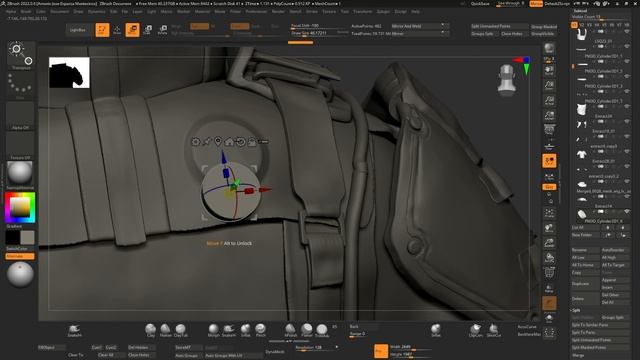
Task: Click the Xpose icon in right shelf
Action: [x=549, y=334]
